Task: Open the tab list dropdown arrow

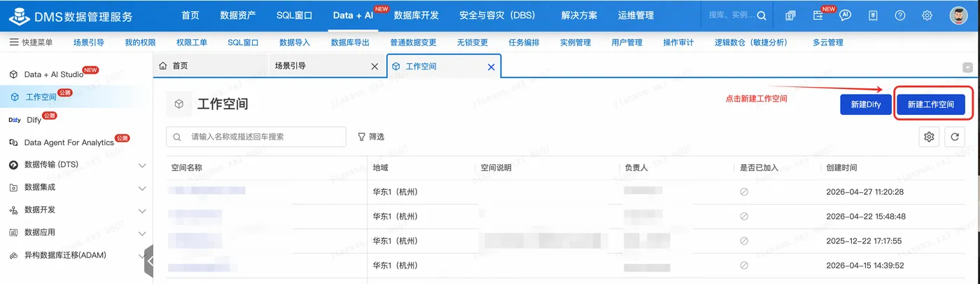Action: (x=968, y=67)
